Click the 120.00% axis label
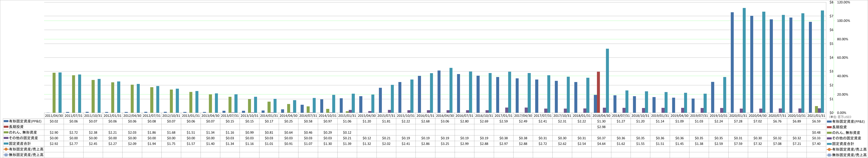This screenshot has width=868, height=158. pos(844,2)
